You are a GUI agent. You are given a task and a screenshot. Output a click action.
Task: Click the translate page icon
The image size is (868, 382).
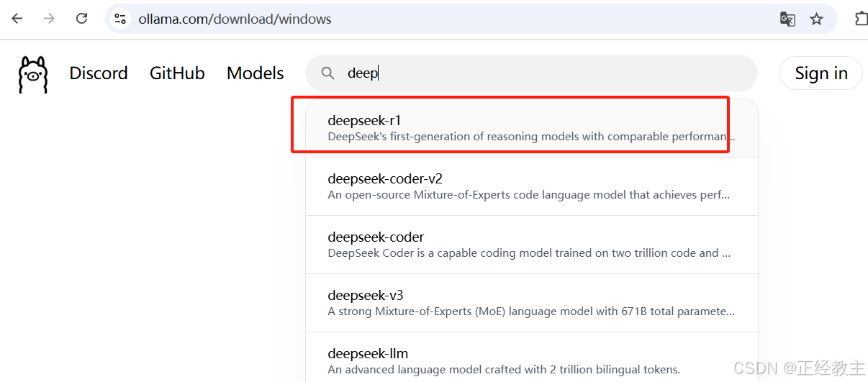(x=787, y=19)
